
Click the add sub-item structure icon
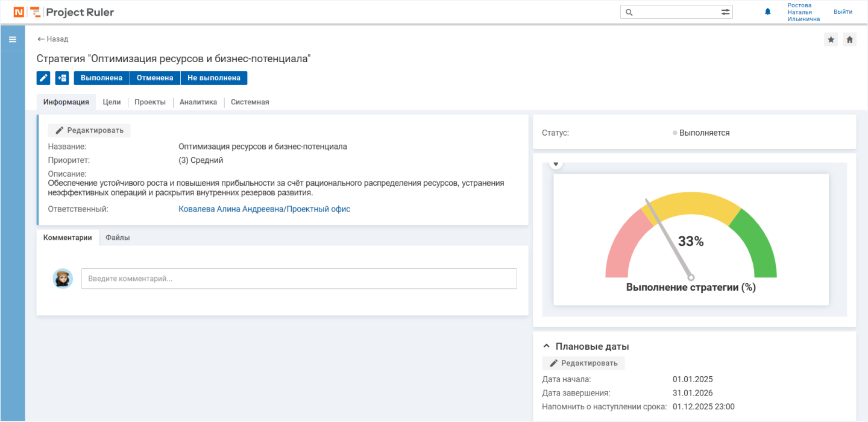tap(62, 78)
